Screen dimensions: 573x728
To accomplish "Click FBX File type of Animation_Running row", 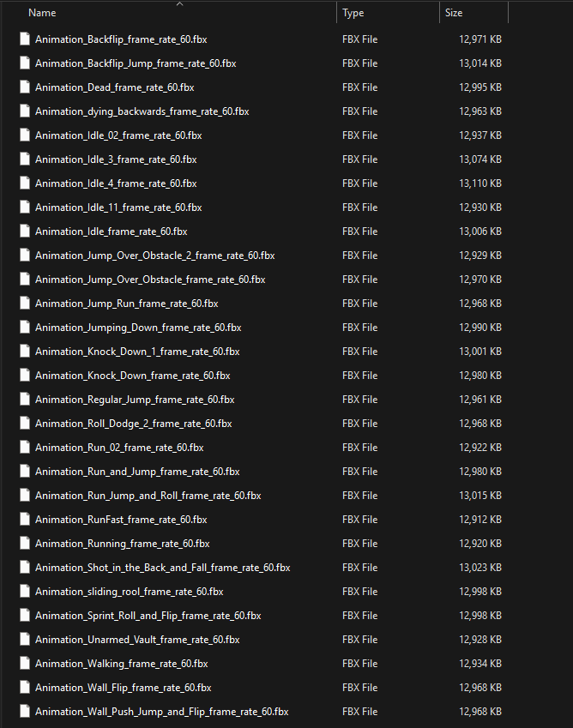I will pos(360,544).
